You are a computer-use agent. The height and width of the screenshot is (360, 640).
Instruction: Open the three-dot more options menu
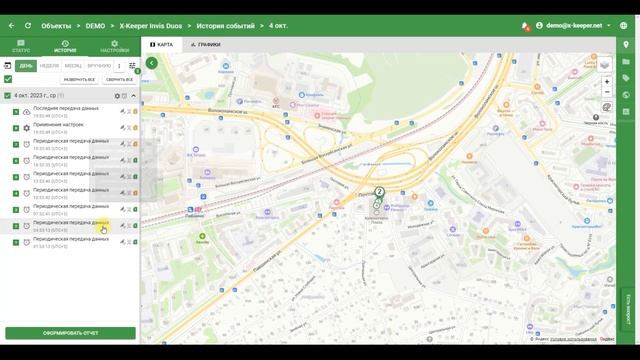coord(119,66)
